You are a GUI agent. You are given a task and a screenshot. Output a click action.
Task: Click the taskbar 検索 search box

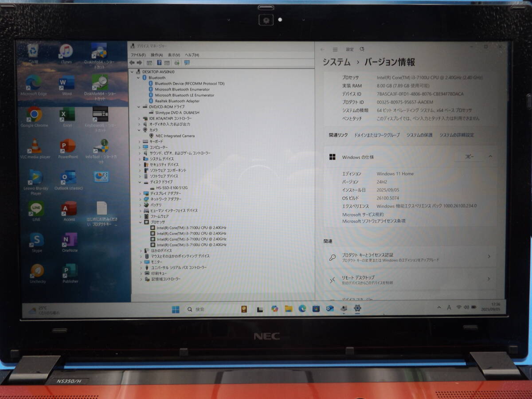(x=210, y=309)
